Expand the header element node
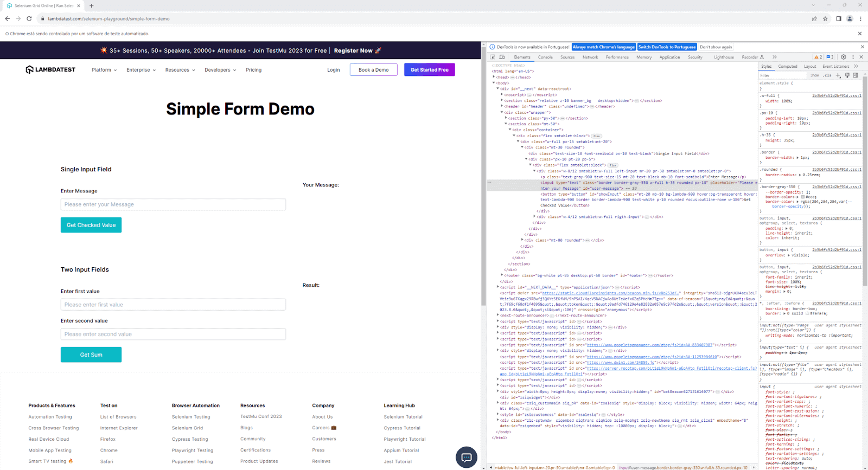This screenshot has width=868, height=470. pos(502,106)
